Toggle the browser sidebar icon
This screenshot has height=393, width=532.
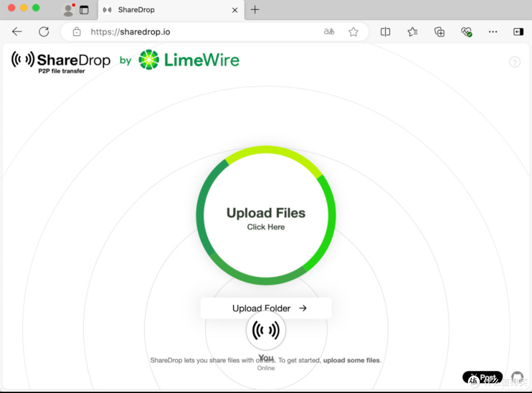pyautogui.click(x=518, y=32)
